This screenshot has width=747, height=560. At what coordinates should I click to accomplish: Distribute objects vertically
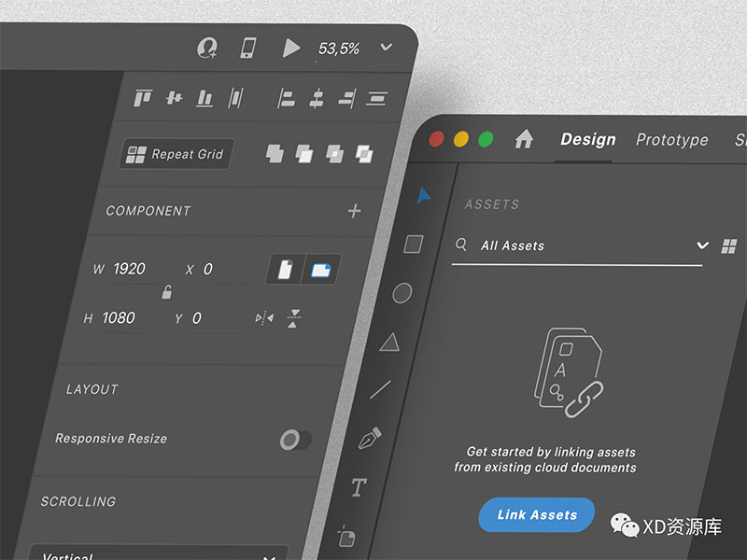point(377,99)
